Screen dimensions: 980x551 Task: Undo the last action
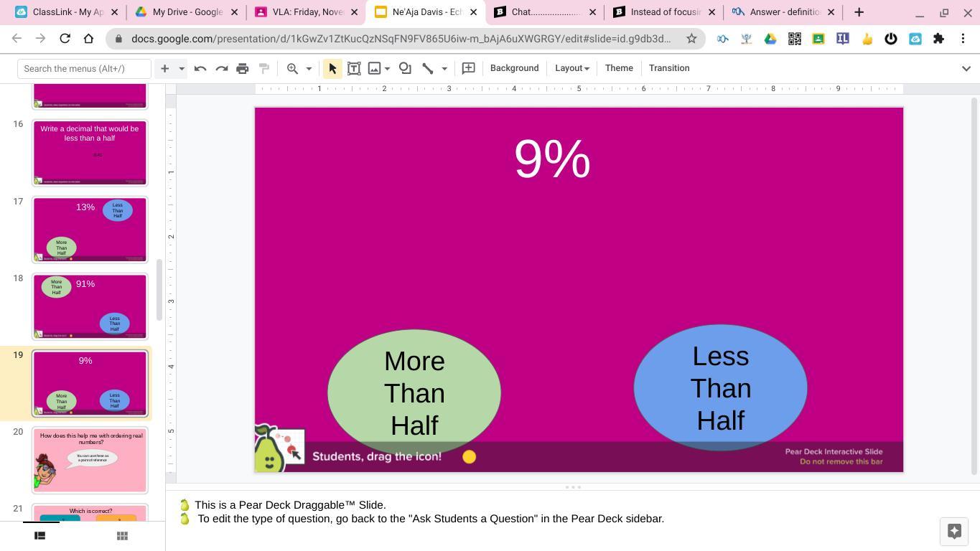point(200,68)
